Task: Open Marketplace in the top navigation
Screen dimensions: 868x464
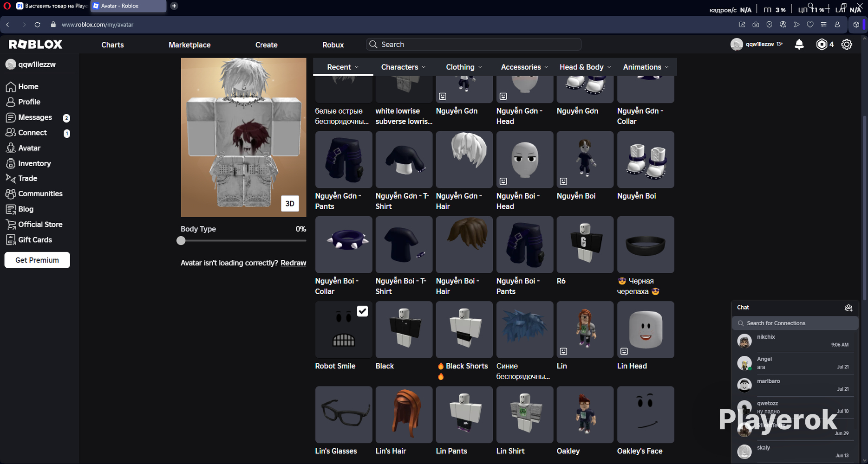Action: click(x=189, y=45)
